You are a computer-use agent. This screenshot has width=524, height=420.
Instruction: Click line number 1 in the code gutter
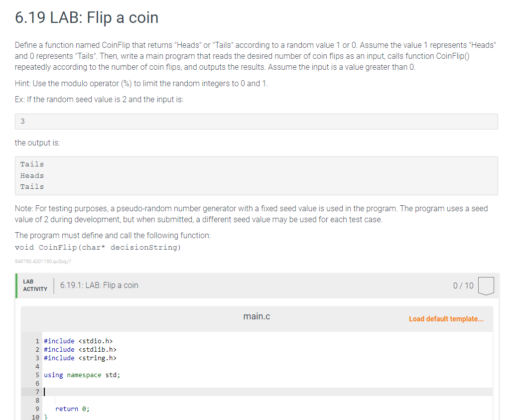tap(37, 341)
